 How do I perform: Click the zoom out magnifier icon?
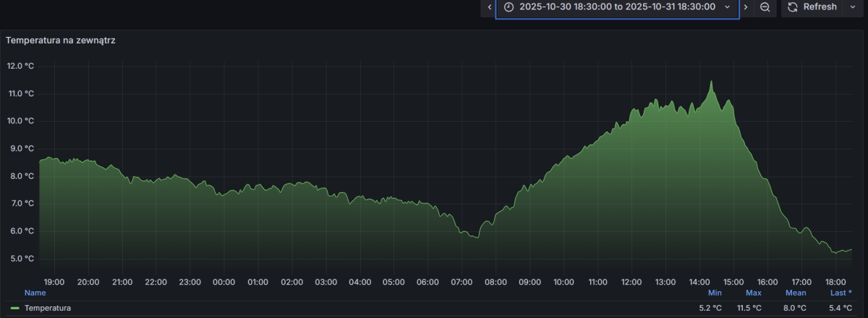pos(765,7)
